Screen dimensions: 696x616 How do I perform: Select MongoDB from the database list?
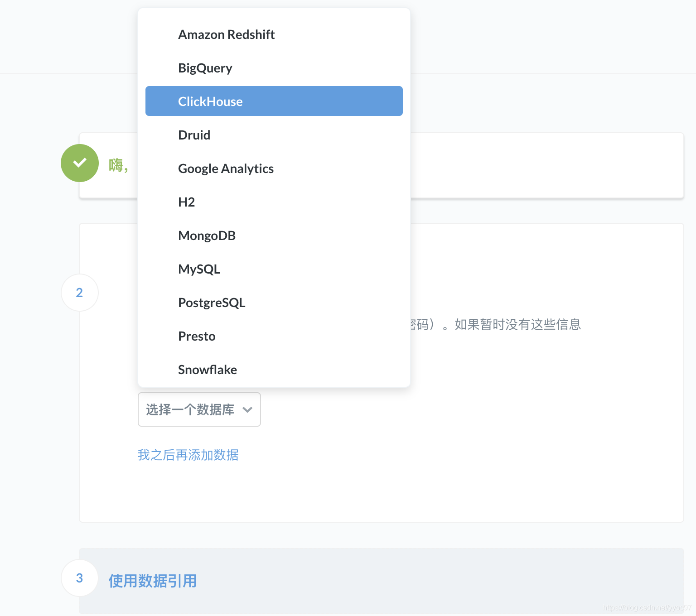point(274,236)
